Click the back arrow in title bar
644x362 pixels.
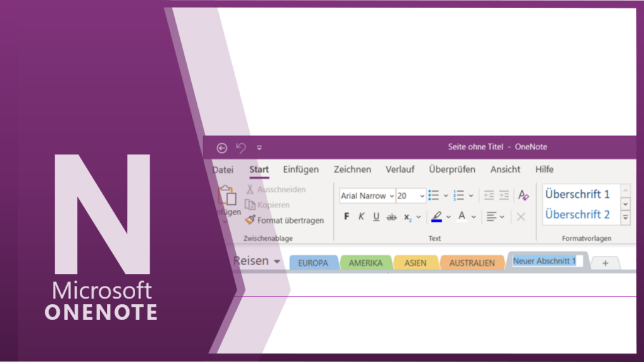click(222, 148)
